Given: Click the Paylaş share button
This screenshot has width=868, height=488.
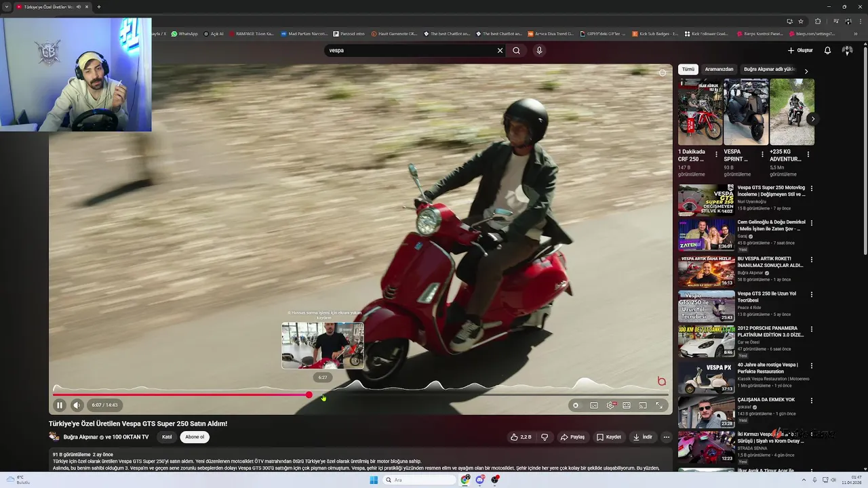Looking at the screenshot, I should [572, 437].
